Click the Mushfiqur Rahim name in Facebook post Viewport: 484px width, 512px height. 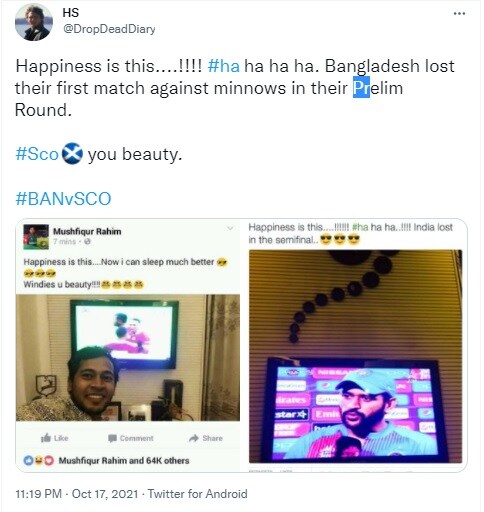pos(87,231)
